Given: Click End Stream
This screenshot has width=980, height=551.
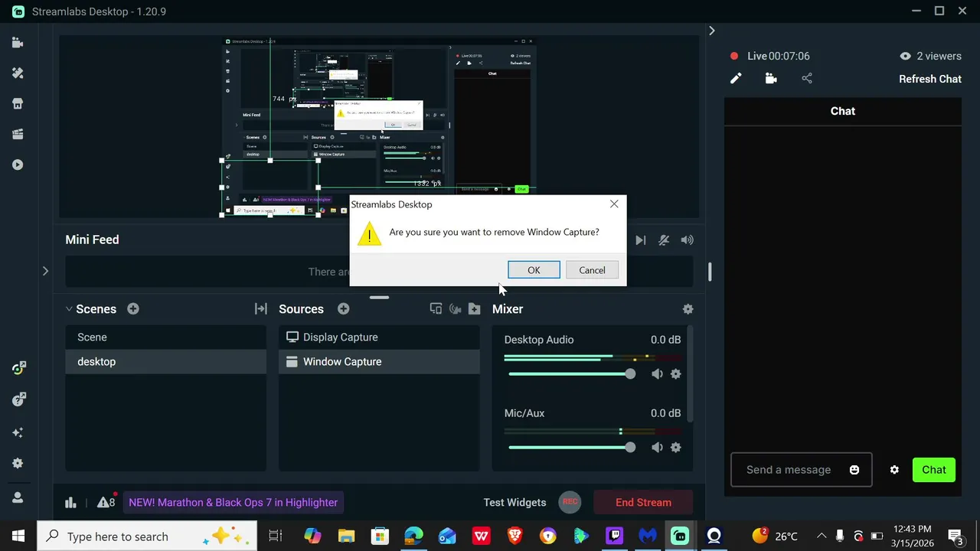Looking at the screenshot, I should click(x=643, y=503).
